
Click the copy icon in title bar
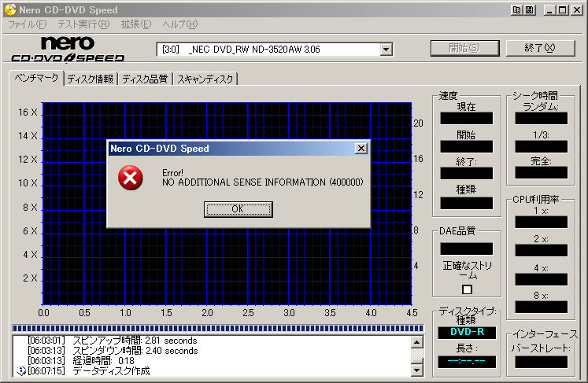pyautogui.click(x=516, y=10)
